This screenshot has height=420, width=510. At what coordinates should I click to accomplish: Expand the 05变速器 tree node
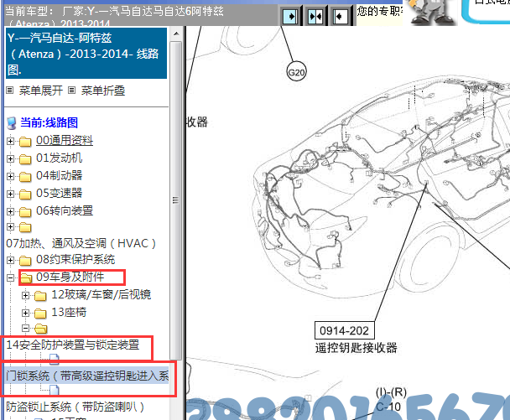[10, 194]
